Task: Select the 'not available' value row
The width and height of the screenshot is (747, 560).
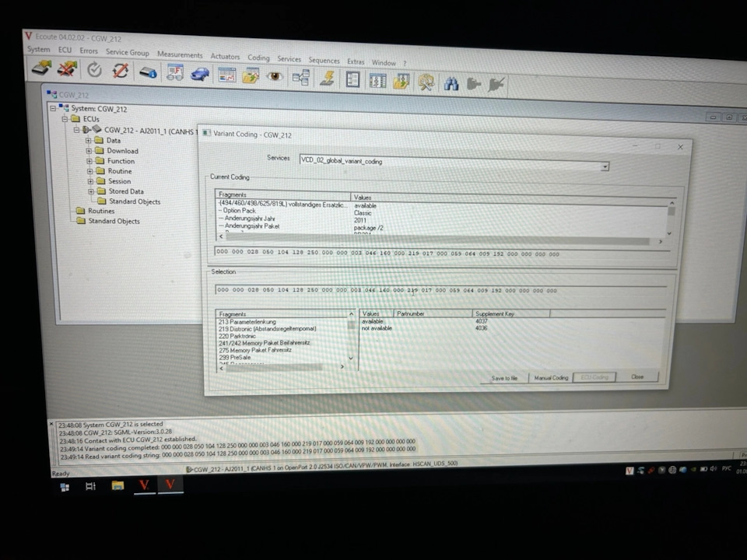Action: pos(377,328)
